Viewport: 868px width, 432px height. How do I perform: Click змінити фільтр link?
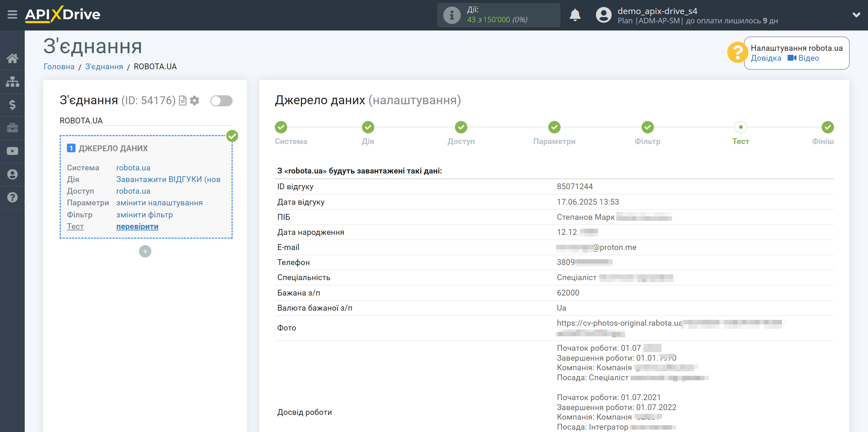(x=144, y=215)
